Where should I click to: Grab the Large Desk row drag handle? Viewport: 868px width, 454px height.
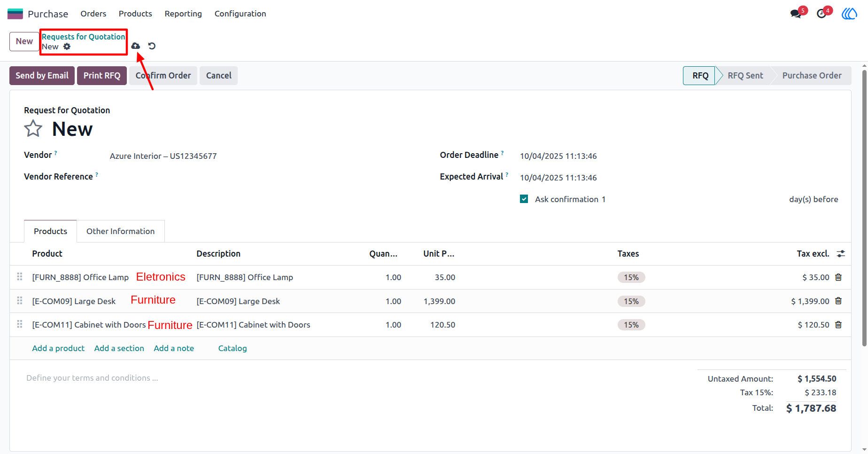click(x=20, y=300)
